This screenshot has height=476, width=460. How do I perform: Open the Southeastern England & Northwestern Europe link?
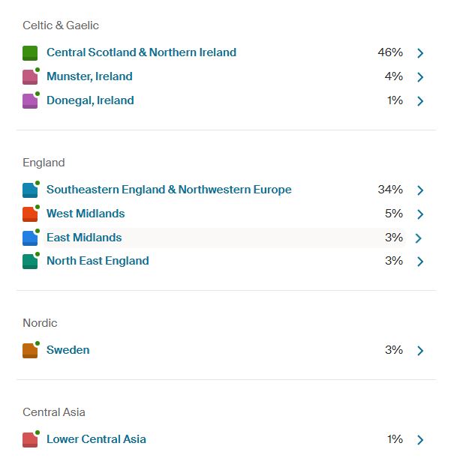click(x=169, y=190)
